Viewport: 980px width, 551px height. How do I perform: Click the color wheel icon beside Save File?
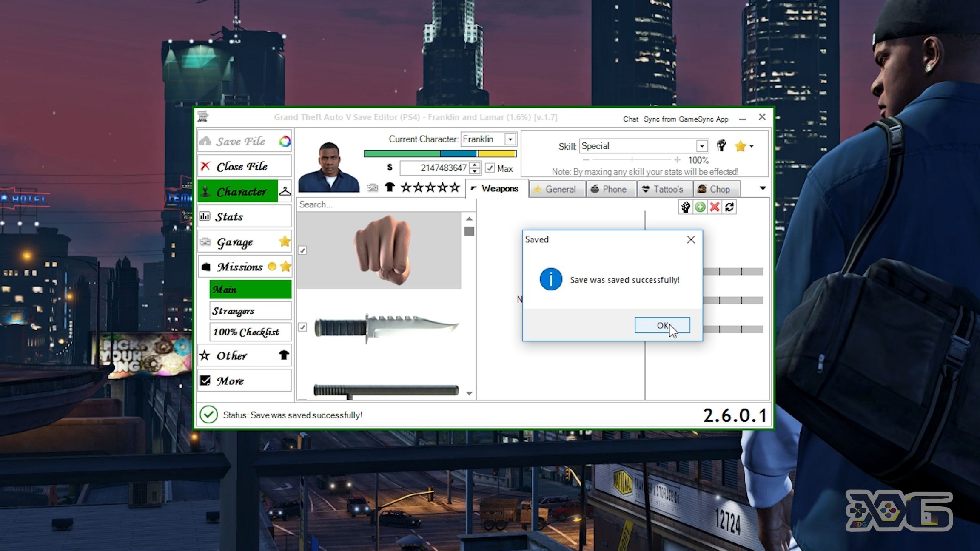[x=285, y=141]
